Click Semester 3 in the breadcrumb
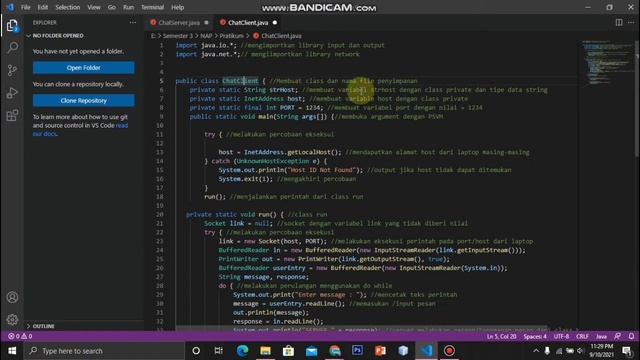The height and width of the screenshot is (360, 640). 178,36
